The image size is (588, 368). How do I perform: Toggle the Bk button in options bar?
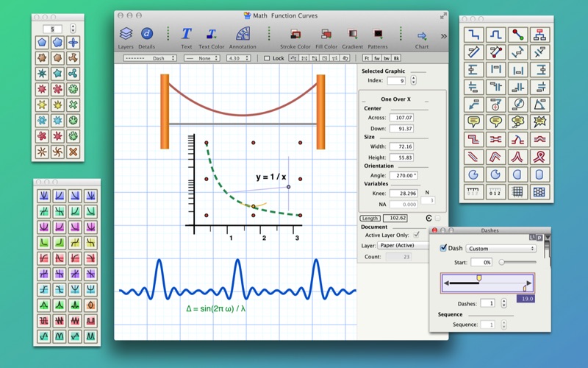[x=396, y=58]
